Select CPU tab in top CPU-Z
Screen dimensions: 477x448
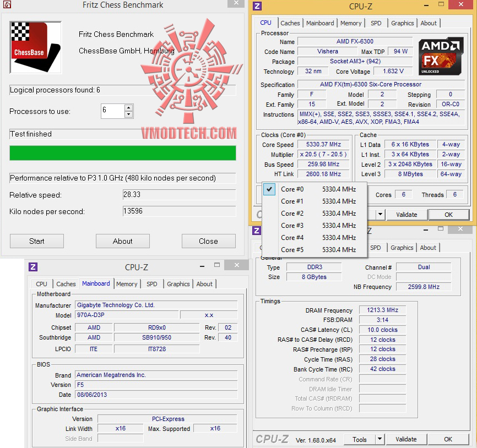tap(265, 23)
